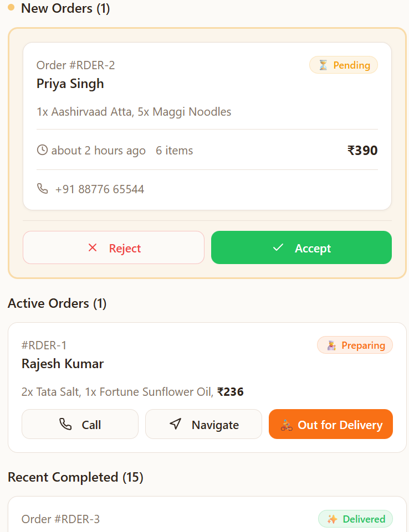
Task: Mark Rajesh Kumar's order Out for Delivery
Action: 330,424
